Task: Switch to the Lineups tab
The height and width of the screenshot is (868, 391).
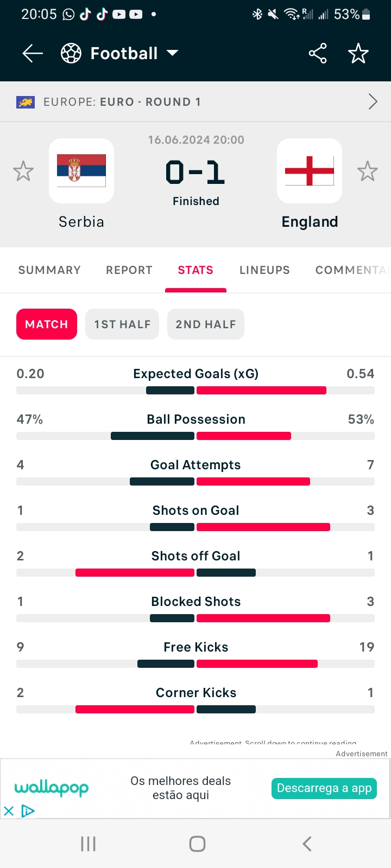Action: click(264, 270)
